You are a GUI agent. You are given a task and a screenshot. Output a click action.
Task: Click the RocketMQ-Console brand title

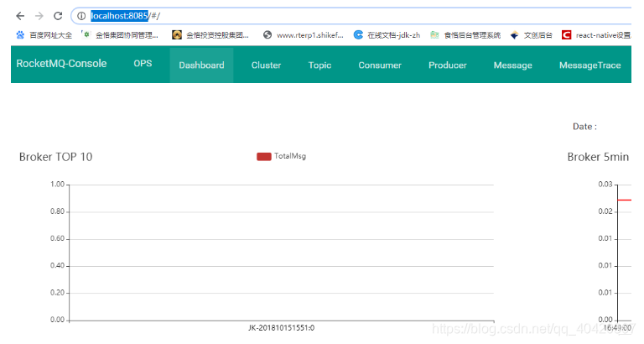[x=61, y=64]
